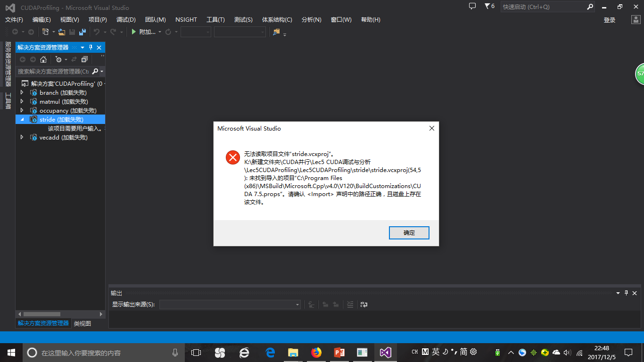The height and width of the screenshot is (362, 644).
Task: Open PowerPoint from the taskbar
Action: coord(339,352)
